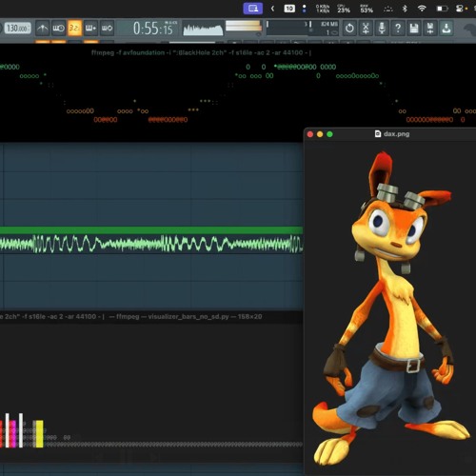Collapse menu bar items with the chevron
This screenshot has height=476, width=476.
[x=272, y=9]
